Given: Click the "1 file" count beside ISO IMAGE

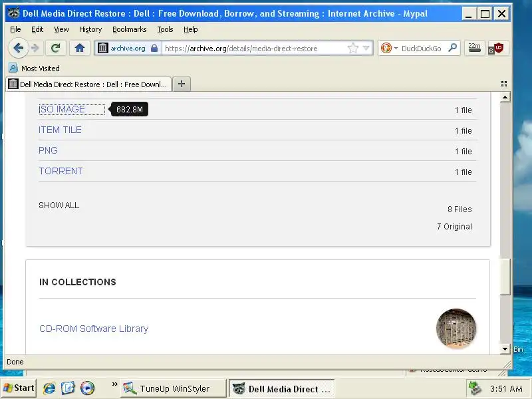Looking at the screenshot, I should (464, 110).
